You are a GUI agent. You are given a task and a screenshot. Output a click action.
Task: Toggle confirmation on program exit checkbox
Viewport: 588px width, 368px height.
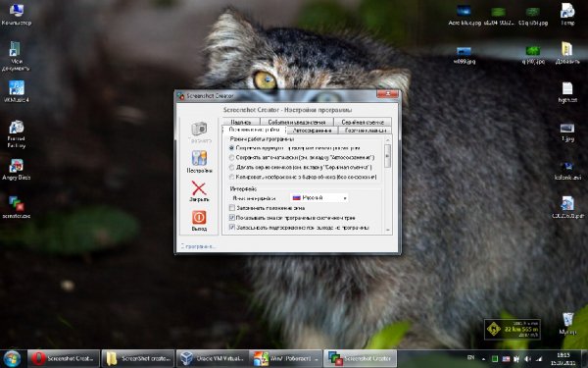231,228
